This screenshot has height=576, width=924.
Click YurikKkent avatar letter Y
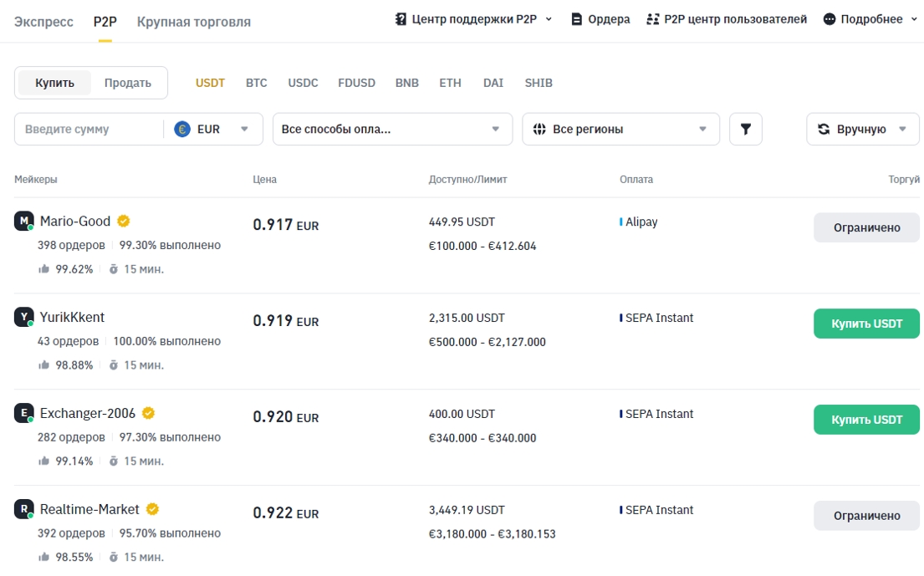tap(23, 317)
